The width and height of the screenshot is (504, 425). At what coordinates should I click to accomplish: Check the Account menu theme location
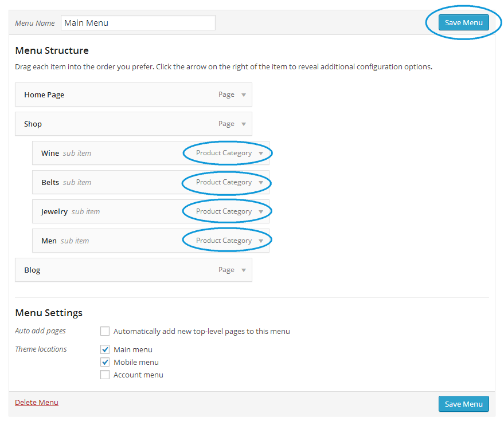tap(105, 375)
